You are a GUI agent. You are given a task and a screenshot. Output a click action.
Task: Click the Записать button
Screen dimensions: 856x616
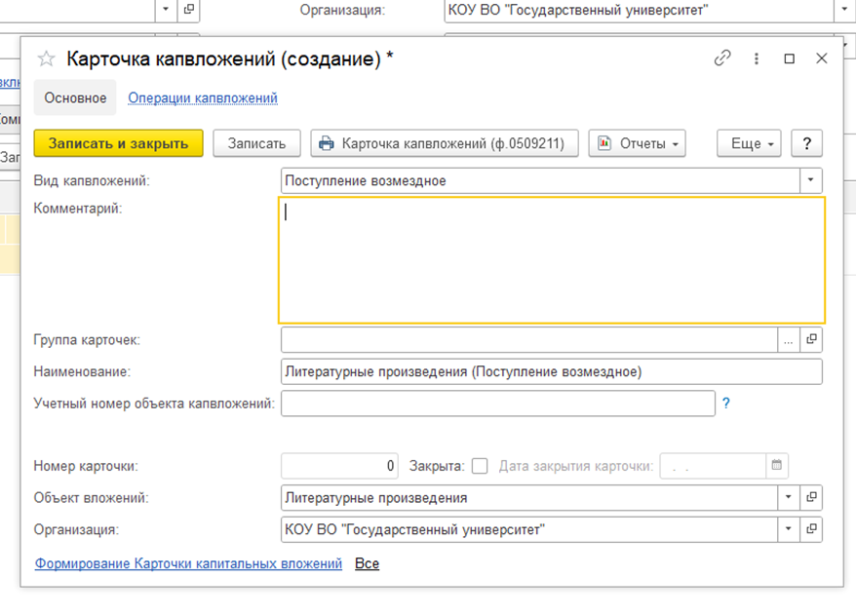pos(256,143)
